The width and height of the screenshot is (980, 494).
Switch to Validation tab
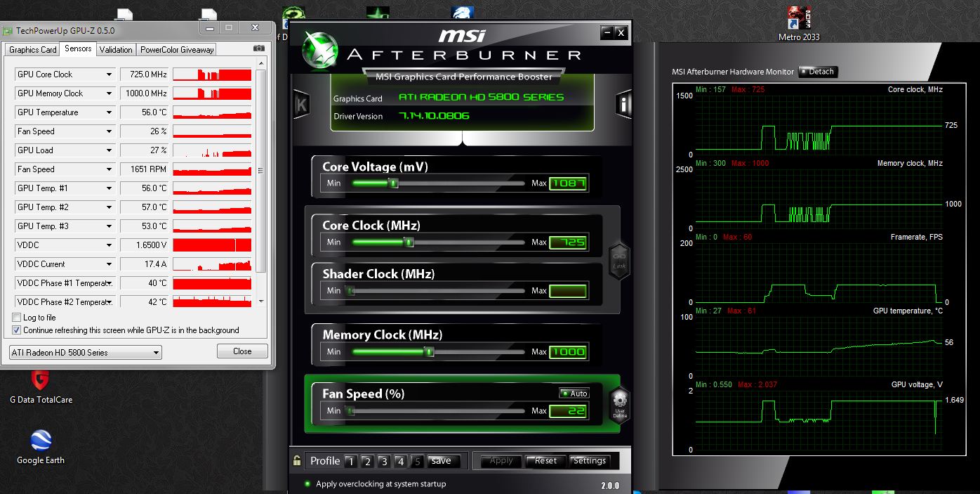[x=116, y=50]
